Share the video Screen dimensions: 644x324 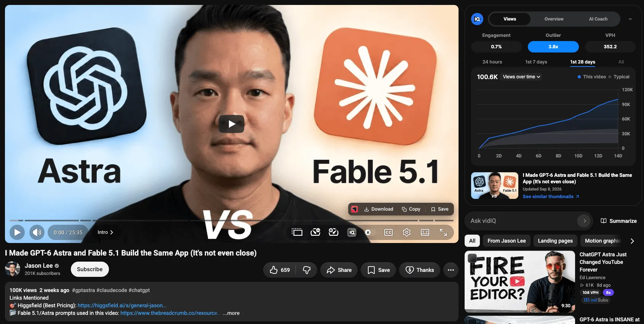coord(339,270)
